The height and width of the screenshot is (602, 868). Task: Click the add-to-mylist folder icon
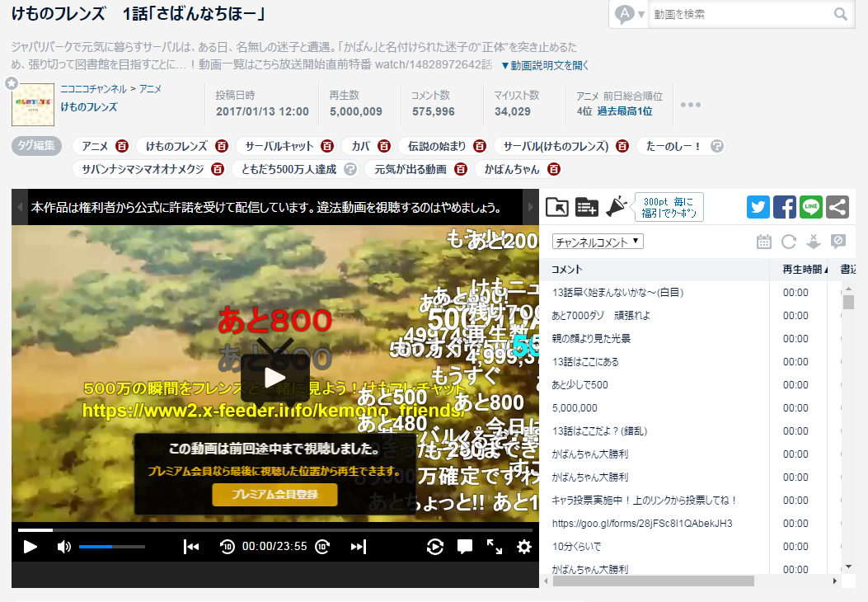(557, 207)
